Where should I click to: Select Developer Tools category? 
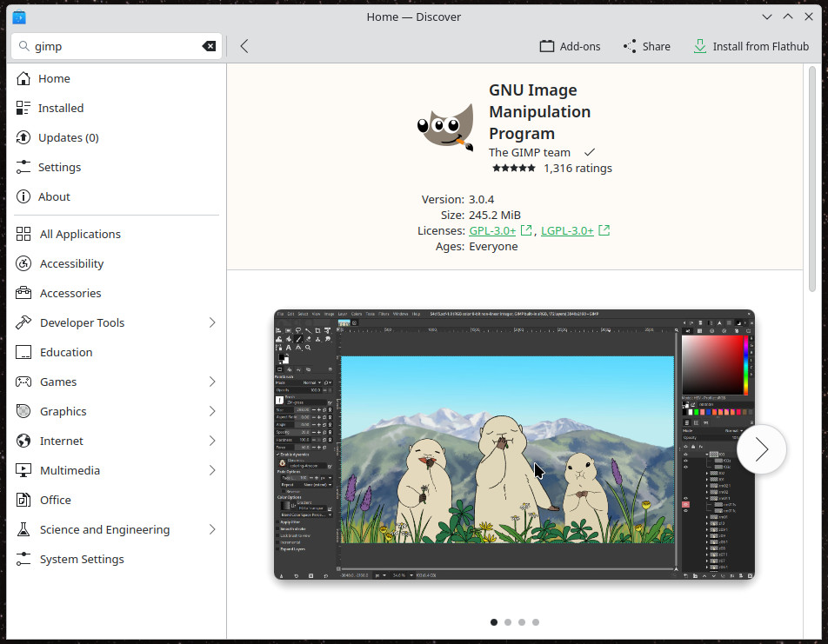point(117,322)
